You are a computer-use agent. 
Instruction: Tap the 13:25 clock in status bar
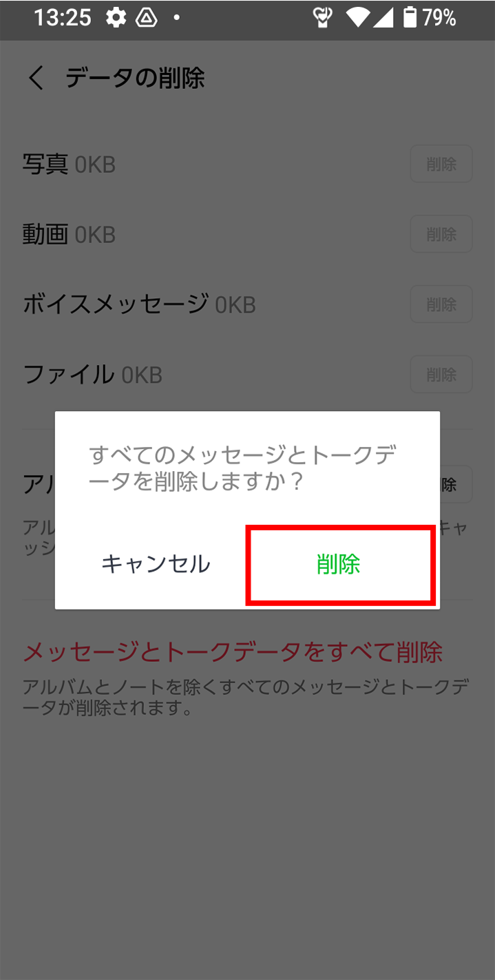coord(62,18)
